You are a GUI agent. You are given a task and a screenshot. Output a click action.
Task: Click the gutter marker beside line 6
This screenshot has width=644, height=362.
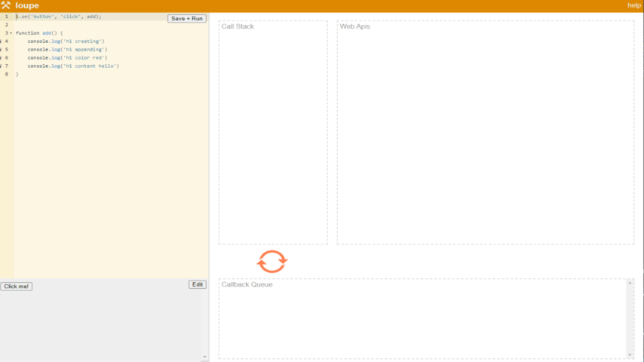coord(2,58)
